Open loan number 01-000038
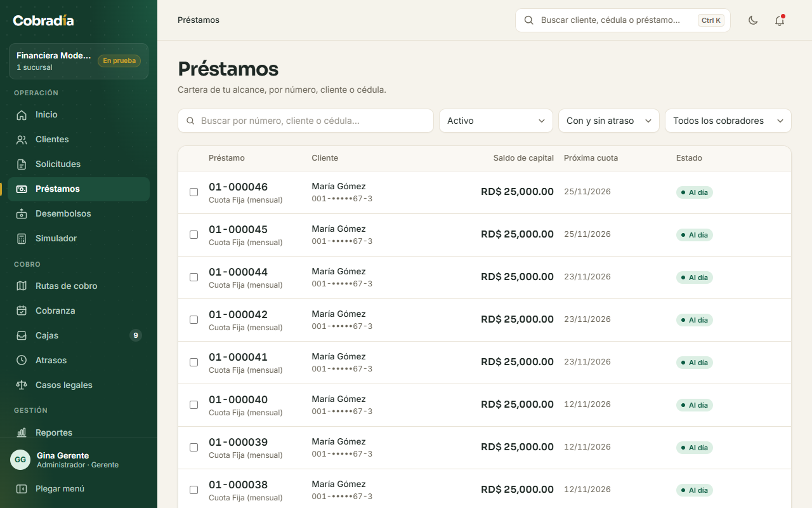The width and height of the screenshot is (812, 508). pyautogui.click(x=238, y=485)
